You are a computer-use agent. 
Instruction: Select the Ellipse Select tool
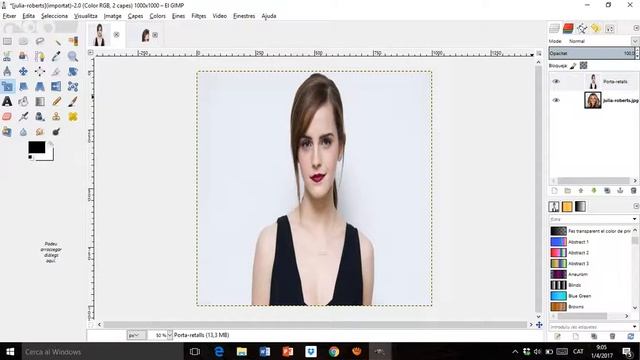(x=23, y=41)
